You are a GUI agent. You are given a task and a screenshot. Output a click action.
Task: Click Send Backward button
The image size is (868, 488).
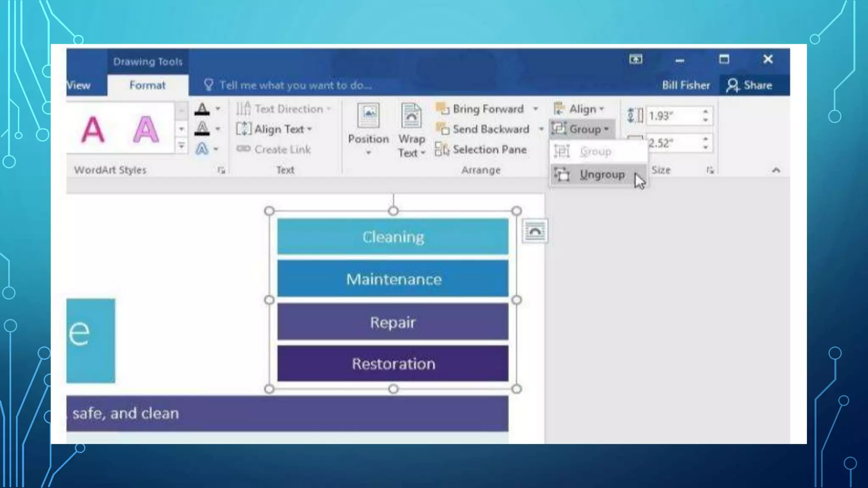coord(483,129)
